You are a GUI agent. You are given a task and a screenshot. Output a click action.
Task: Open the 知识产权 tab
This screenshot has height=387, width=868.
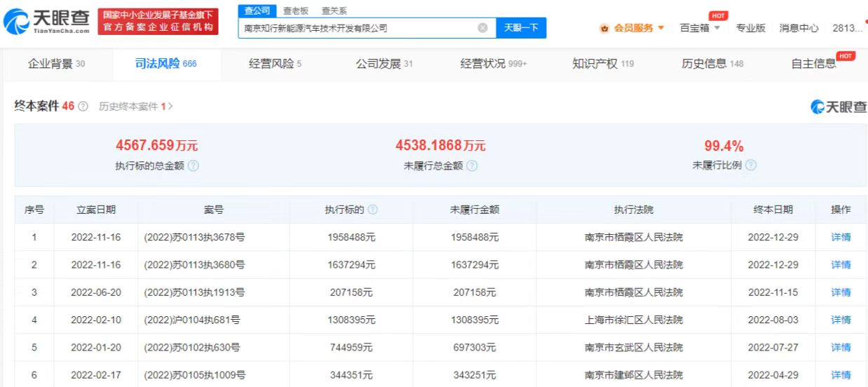pyautogui.click(x=603, y=64)
